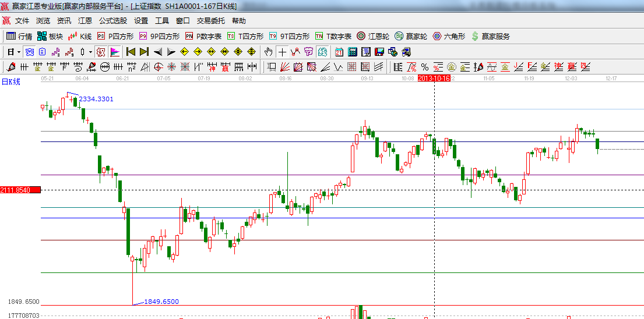Click the 赢家服务 dollar sign button
This screenshot has width=644, height=319.
click(x=491, y=36)
